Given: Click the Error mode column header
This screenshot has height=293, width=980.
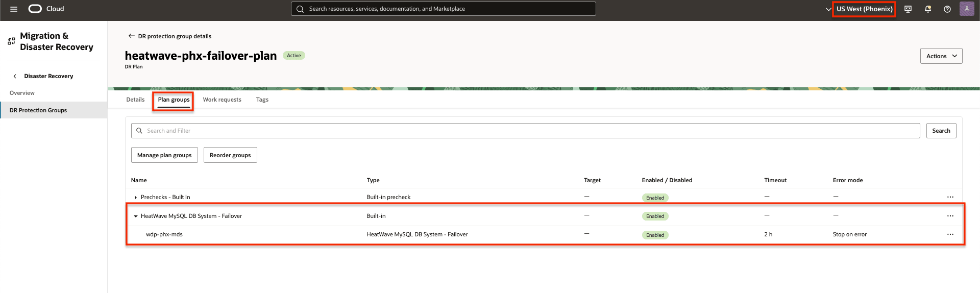Looking at the screenshot, I should (848, 180).
